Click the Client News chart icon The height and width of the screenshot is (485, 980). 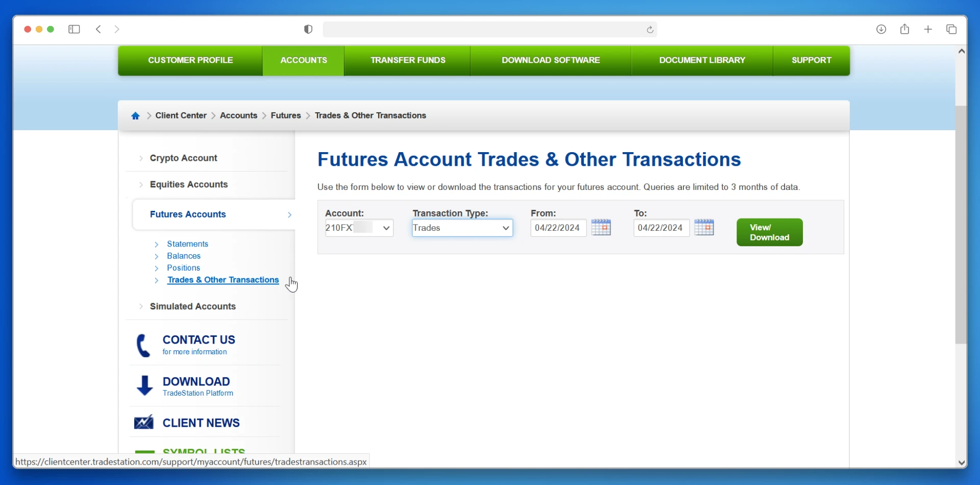coord(144,423)
